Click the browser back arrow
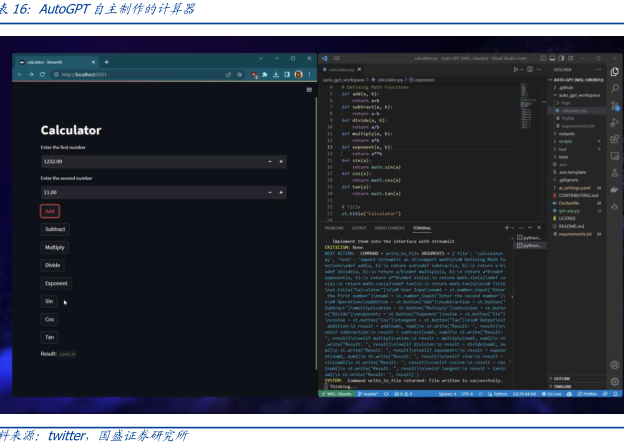The width and height of the screenshot is (624, 444). pyautogui.click(x=19, y=75)
